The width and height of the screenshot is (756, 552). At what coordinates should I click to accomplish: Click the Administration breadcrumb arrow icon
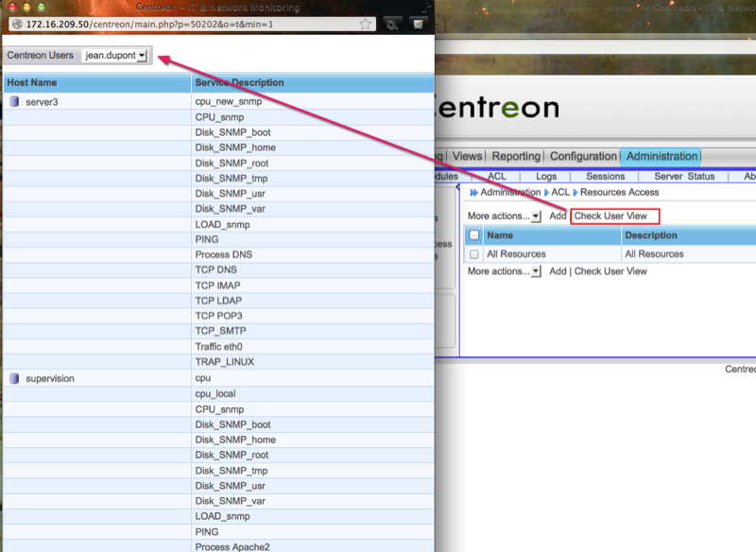click(x=473, y=193)
